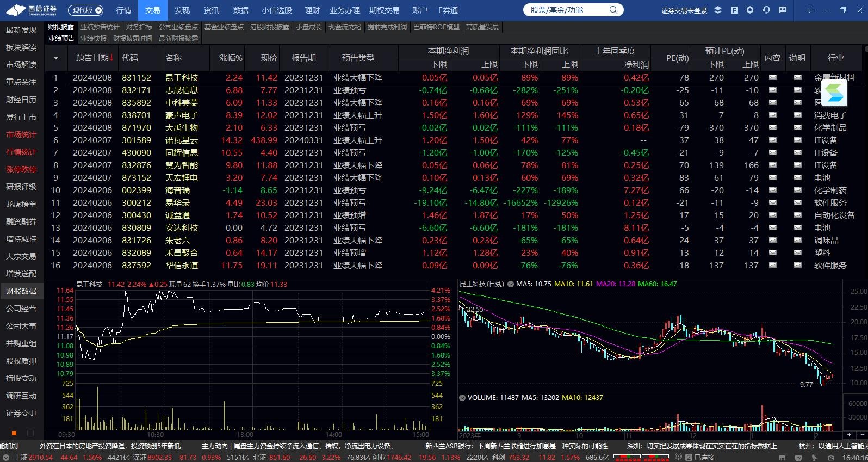
Task: Open the chat message icon in title bar
Action: (x=783, y=10)
